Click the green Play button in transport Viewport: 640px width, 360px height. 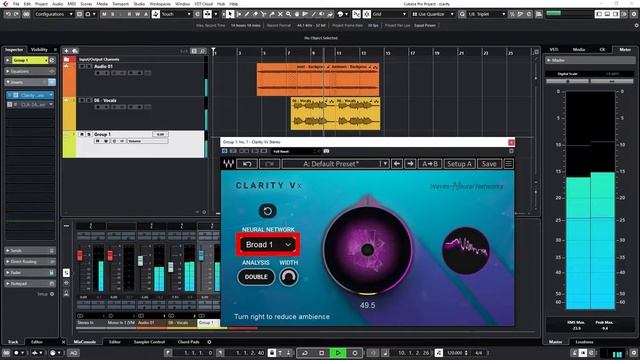338,353
